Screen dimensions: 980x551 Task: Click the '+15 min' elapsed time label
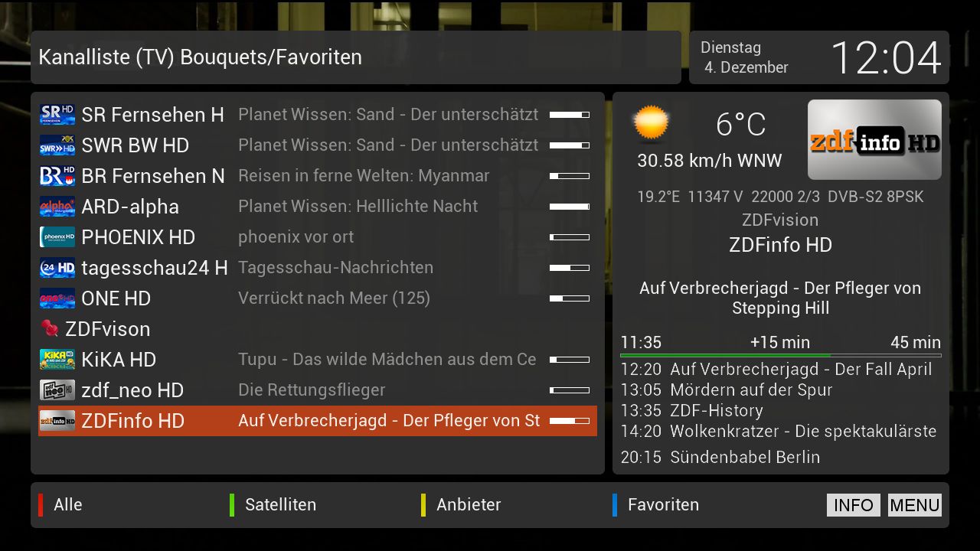[x=779, y=342]
